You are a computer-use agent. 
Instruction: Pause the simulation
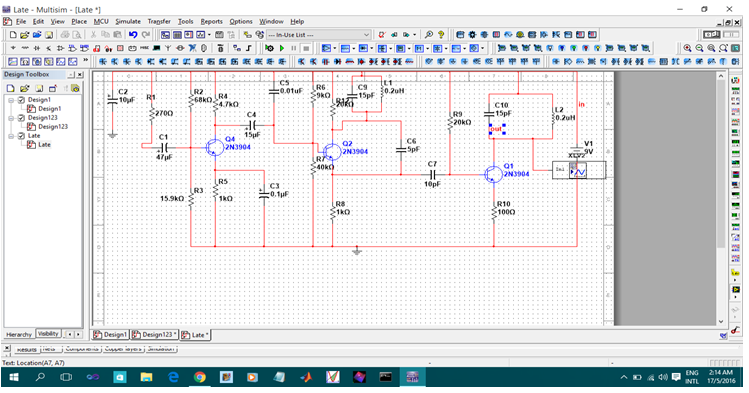pyautogui.click(x=294, y=48)
